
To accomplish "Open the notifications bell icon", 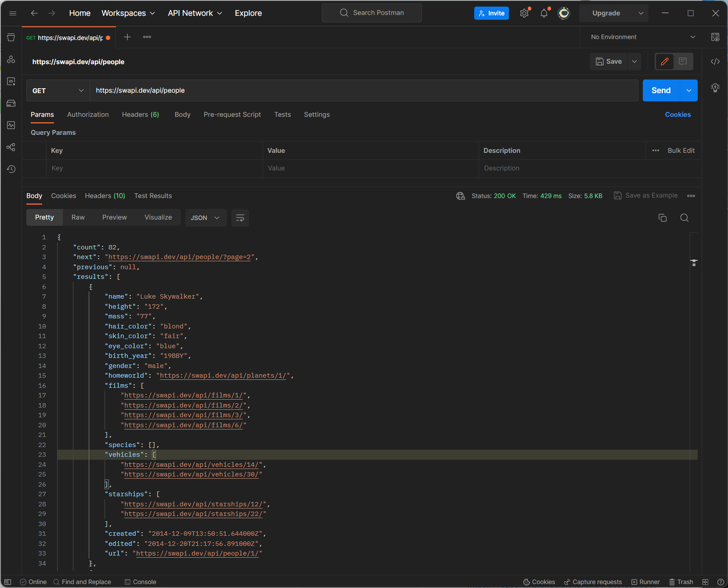I will coord(544,13).
